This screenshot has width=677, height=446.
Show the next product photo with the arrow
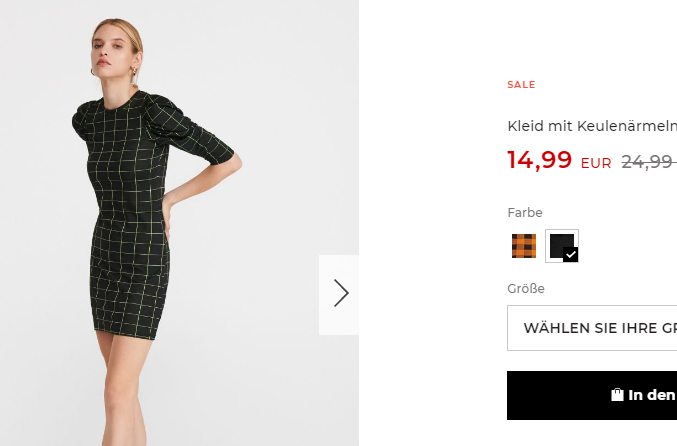point(339,294)
